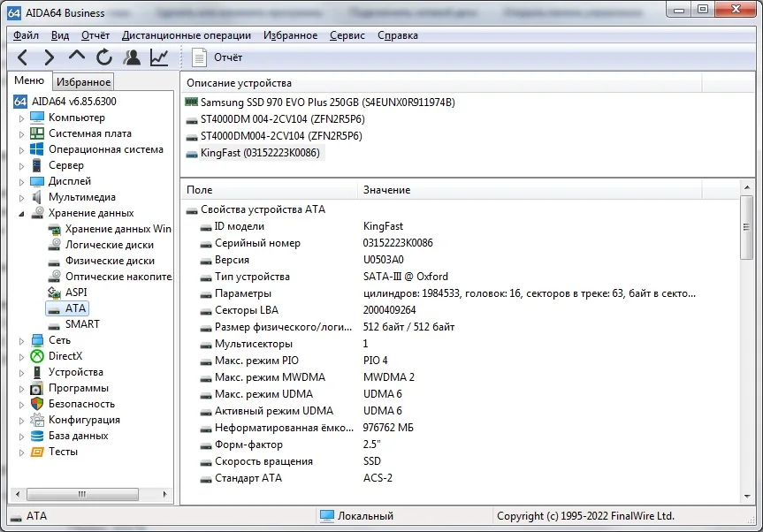Expand the DirectX tree node
Screen dimensions: 763x532
pos(21,357)
